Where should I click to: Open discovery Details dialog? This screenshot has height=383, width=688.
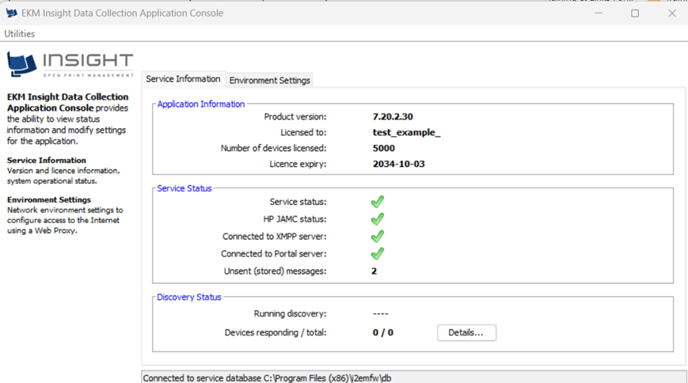(466, 333)
